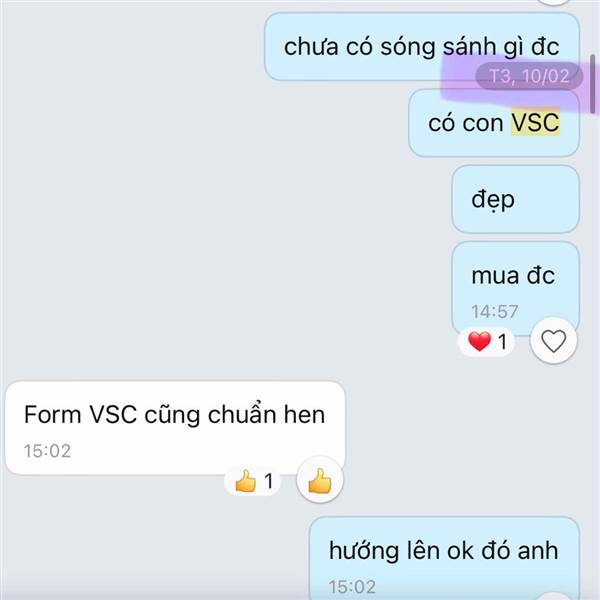The height and width of the screenshot is (600, 600).
Task: Click the empty chat background beside the "đẹp" message
Action: point(230,199)
